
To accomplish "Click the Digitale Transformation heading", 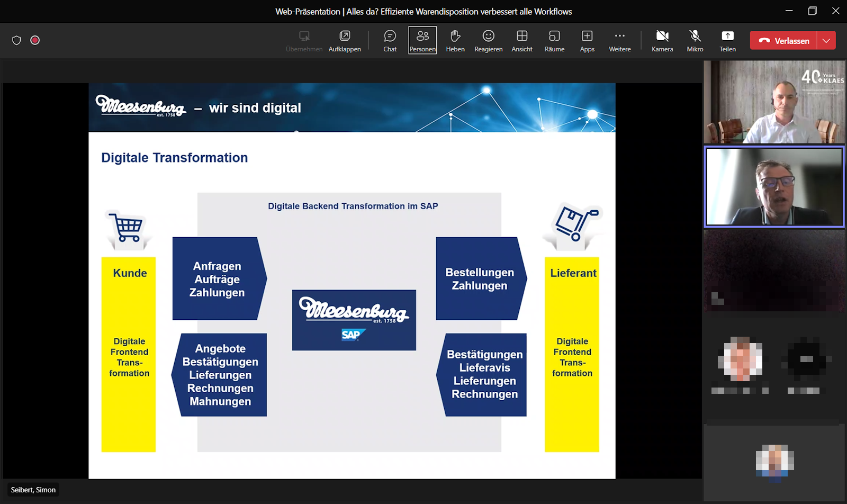I will (175, 158).
